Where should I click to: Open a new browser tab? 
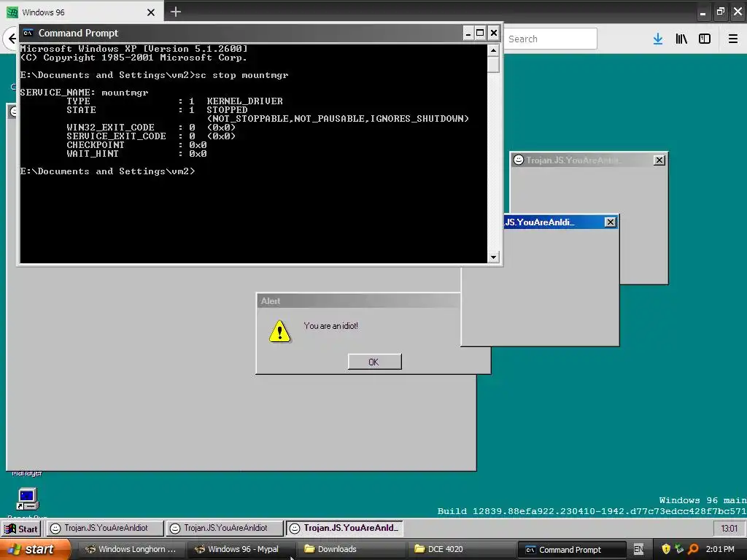[176, 12]
